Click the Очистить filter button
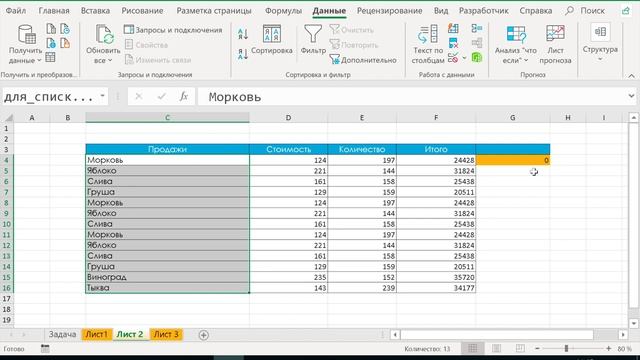This screenshot has width=640, height=360. 351,30
